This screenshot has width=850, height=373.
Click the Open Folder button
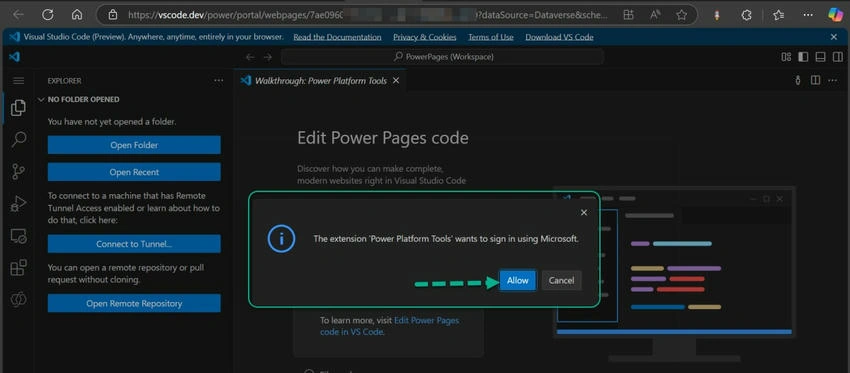pyautogui.click(x=134, y=145)
